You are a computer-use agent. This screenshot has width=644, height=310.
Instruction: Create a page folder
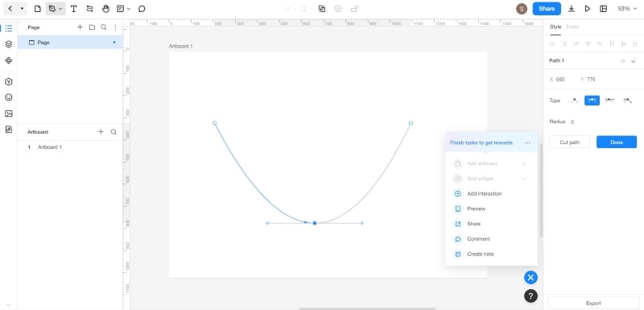92,27
